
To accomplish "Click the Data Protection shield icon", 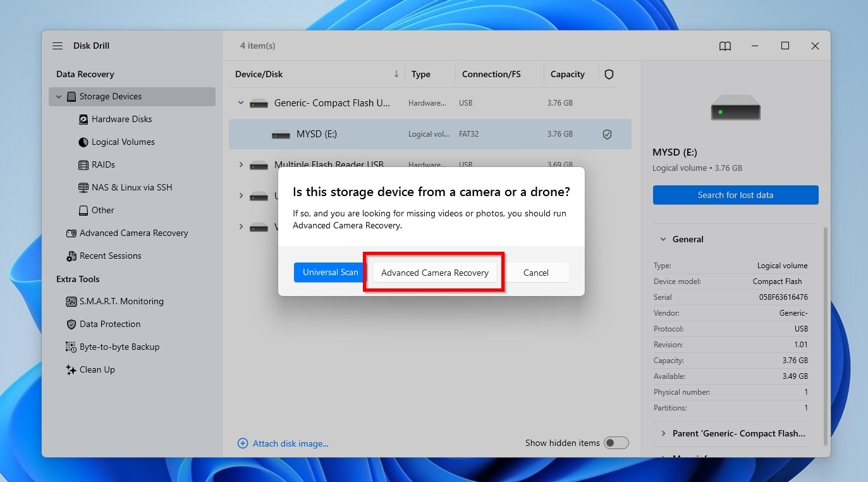I will [x=71, y=324].
